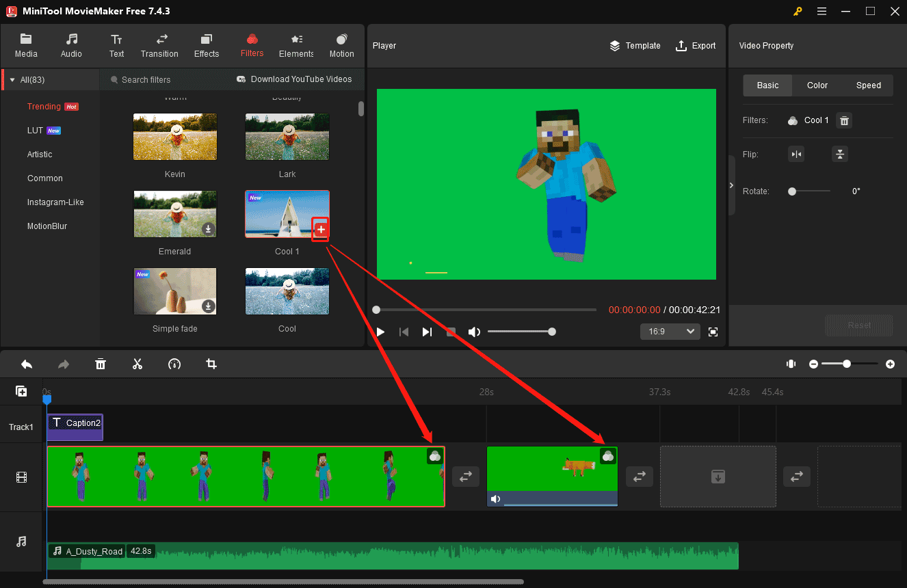Zoom in the timeline
The height and width of the screenshot is (588, 907).
(x=890, y=364)
